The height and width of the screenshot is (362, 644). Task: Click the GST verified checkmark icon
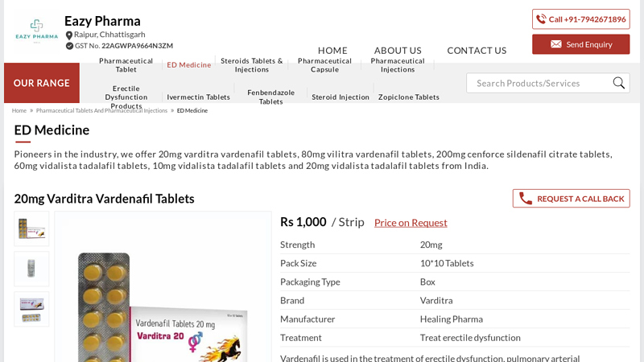pos(69,46)
